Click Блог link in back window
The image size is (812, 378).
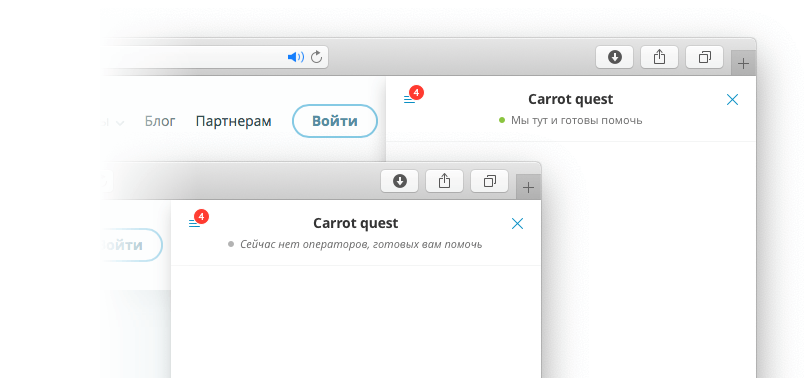[160, 121]
